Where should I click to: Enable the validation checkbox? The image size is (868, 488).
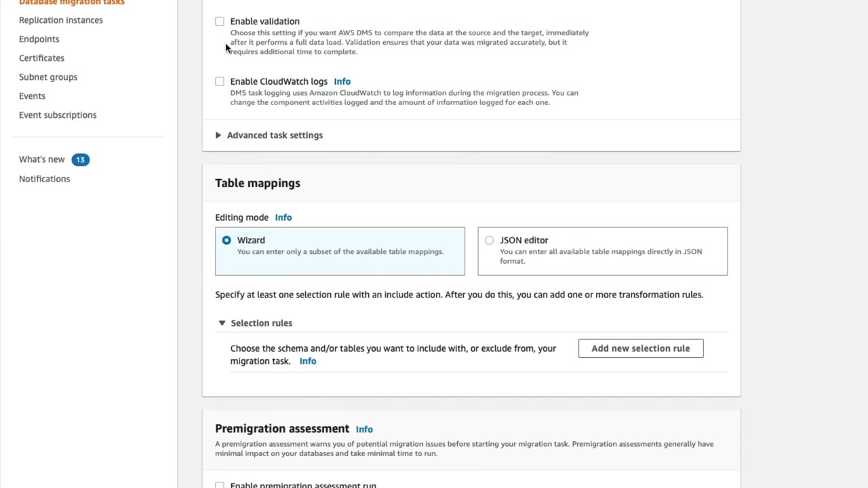point(220,22)
